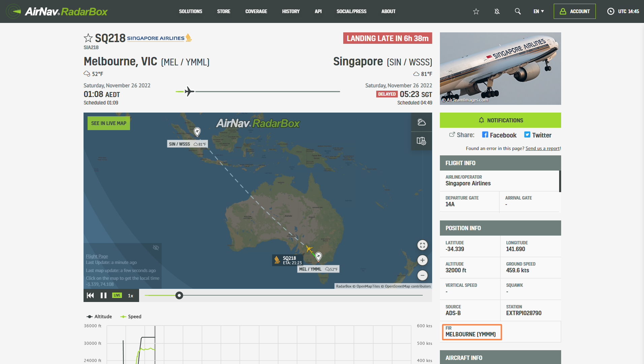Viewport: 644px width, 364px height.
Task: Click the altitude speed chart area
Action: point(259,344)
